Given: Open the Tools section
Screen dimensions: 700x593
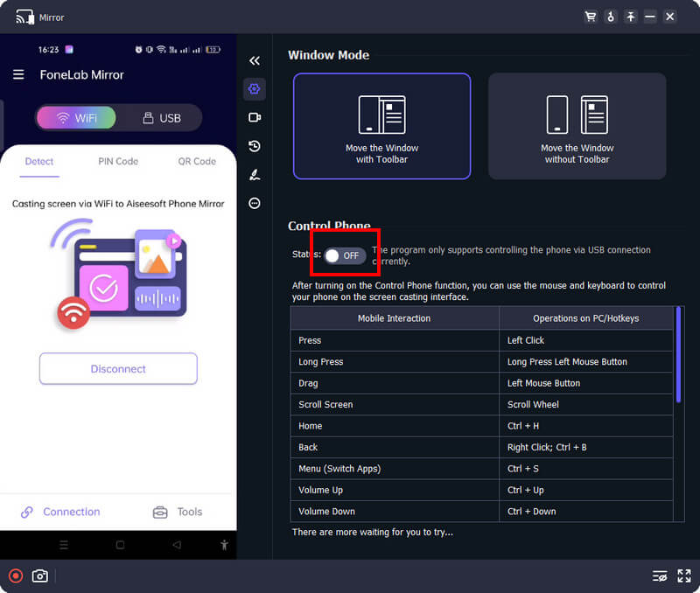Looking at the screenshot, I should click(178, 512).
